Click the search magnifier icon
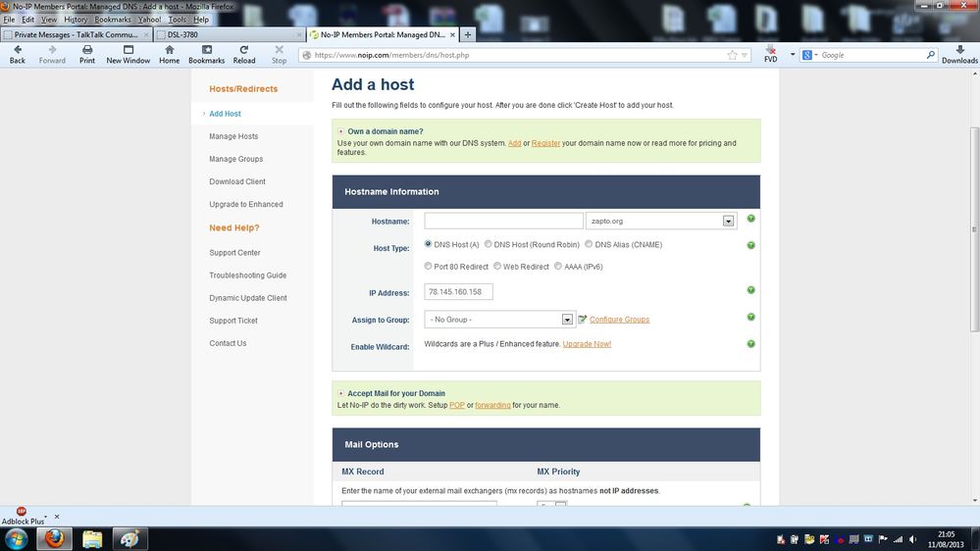Screen dimensions: 980x551 point(930,55)
